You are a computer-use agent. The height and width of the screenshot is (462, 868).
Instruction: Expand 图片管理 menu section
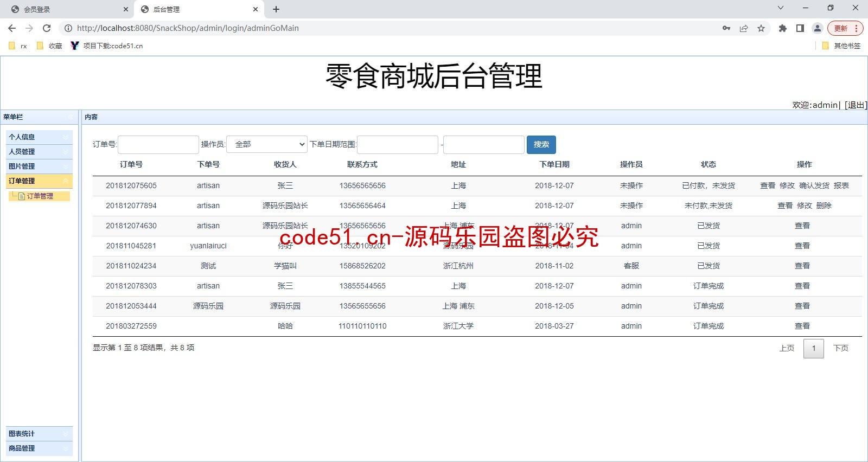39,166
